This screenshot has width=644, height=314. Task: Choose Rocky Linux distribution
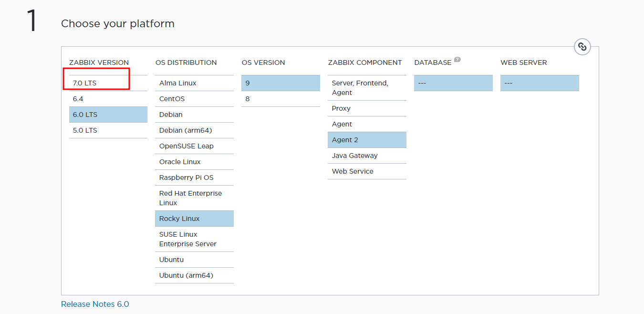pyautogui.click(x=194, y=219)
